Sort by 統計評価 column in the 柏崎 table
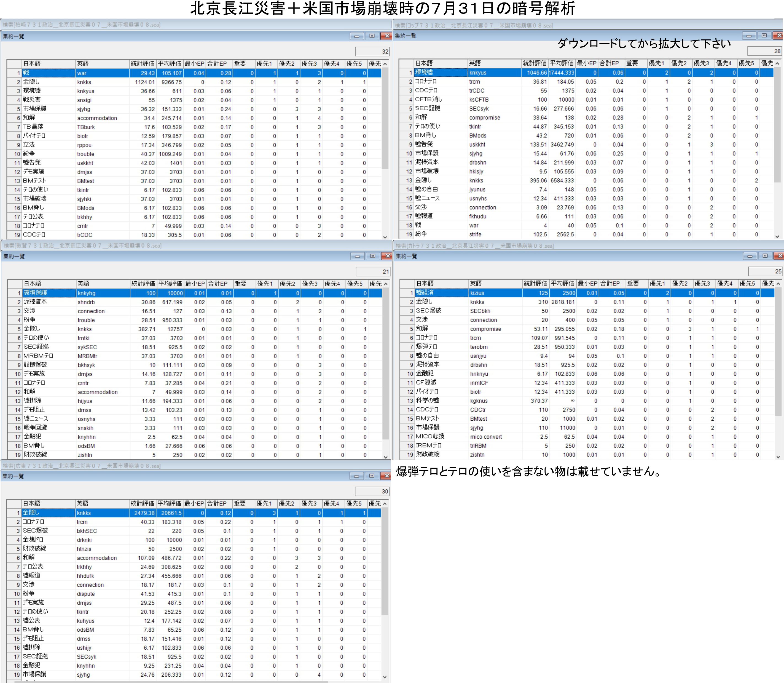 143,64
